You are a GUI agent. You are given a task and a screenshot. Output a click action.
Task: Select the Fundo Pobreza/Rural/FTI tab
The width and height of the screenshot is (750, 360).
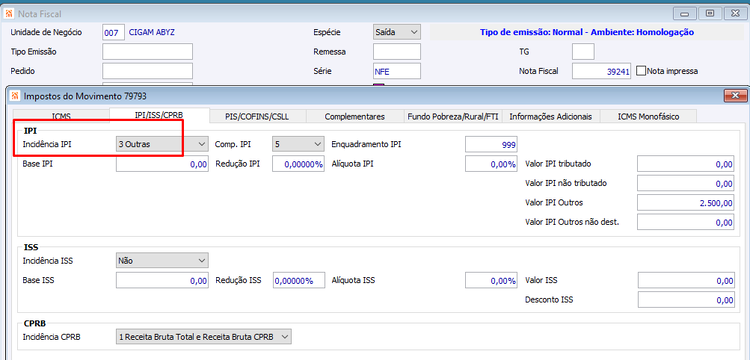click(x=452, y=117)
